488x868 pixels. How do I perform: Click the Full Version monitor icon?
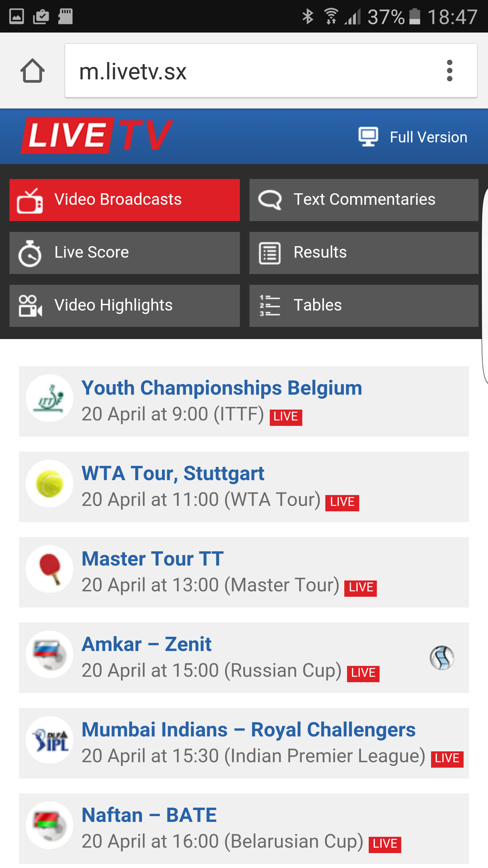click(x=368, y=137)
